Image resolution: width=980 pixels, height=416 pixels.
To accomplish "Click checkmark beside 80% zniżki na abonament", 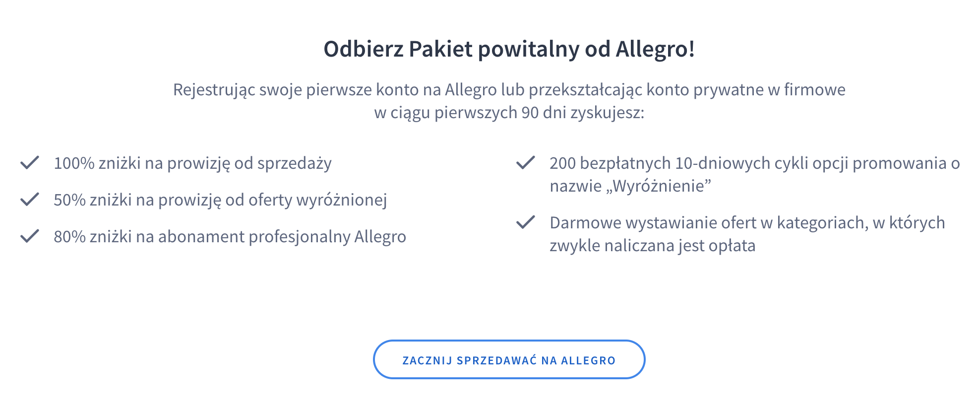I will (x=30, y=236).
